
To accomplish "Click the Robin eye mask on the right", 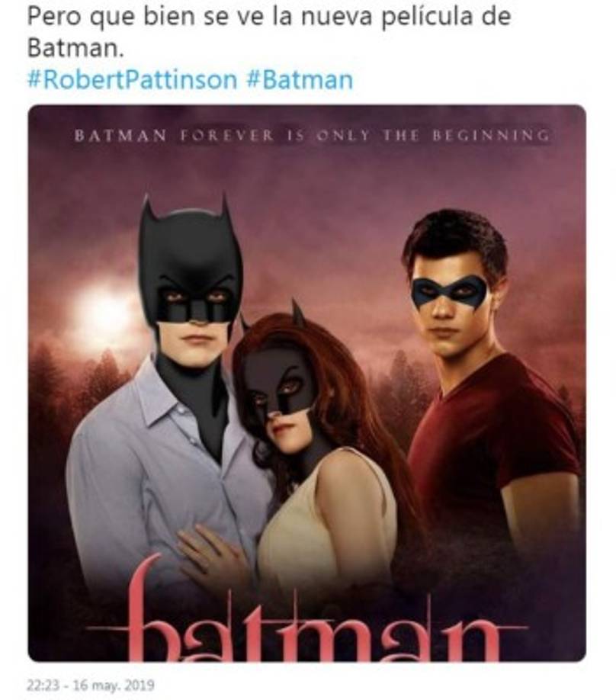I will [x=449, y=291].
